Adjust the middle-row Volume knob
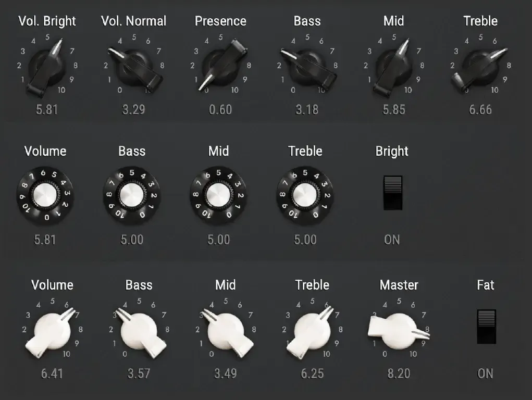This screenshot has width=532, height=400. (x=45, y=196)
